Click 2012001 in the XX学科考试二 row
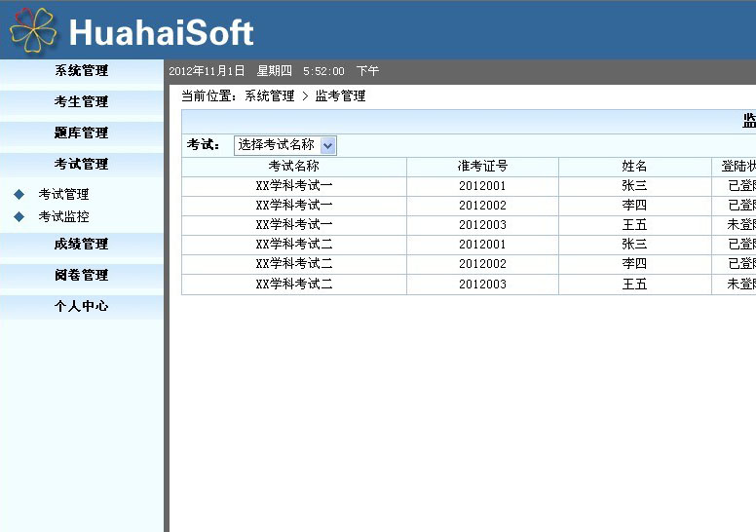756x532 pixels. (x=482, y=245)
